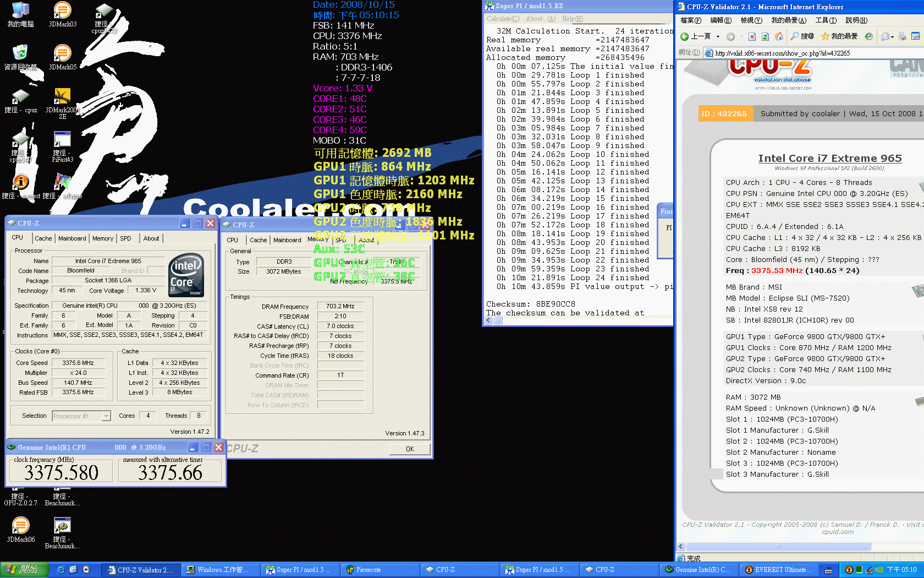
Task: Open the 3DMark05 desktop shortcut
Action: tap(63, 57)
